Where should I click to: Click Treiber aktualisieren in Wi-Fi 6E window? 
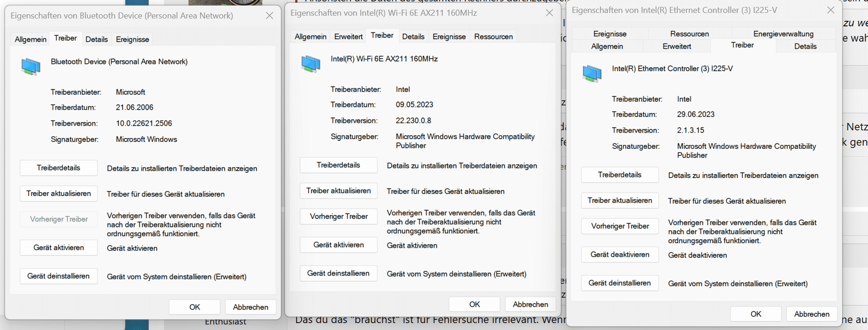339,191
